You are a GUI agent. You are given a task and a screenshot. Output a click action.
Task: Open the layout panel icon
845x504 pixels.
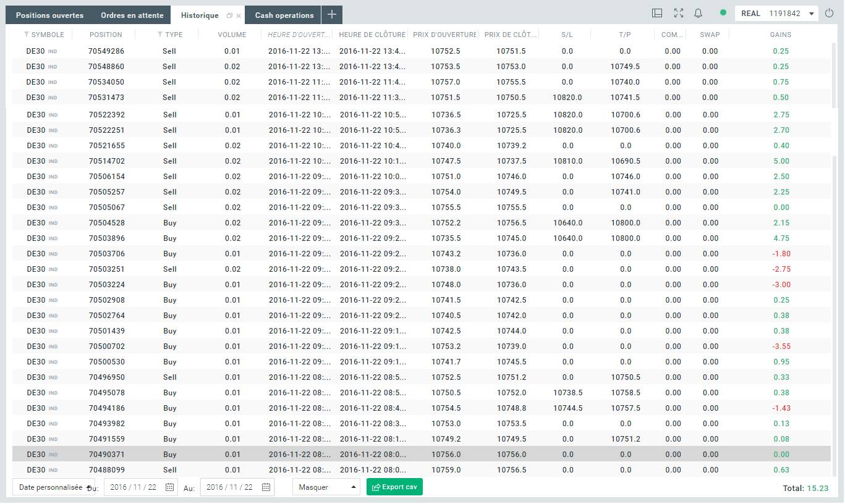(657, 13)
